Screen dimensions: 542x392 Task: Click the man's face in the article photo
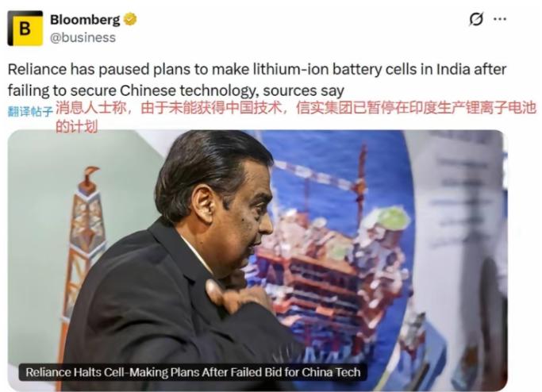point(251,213)
